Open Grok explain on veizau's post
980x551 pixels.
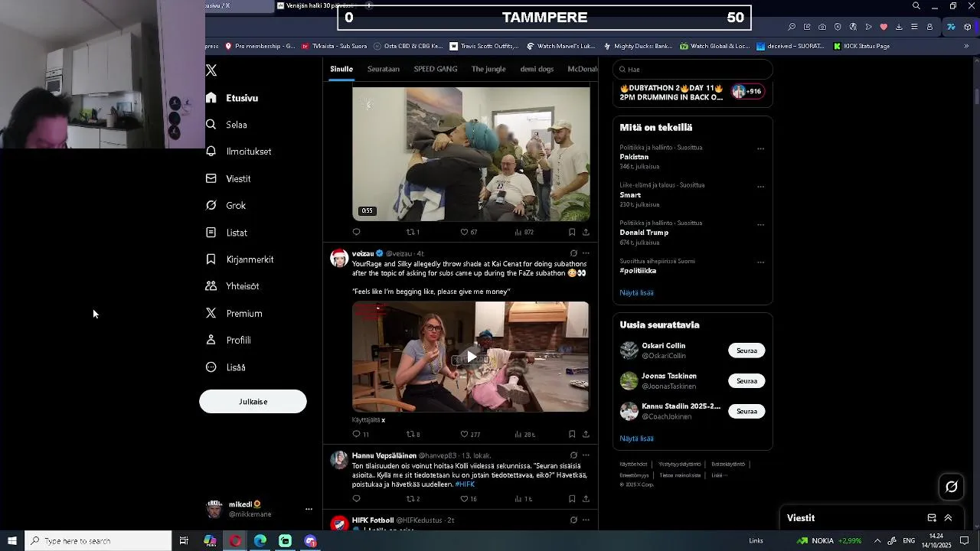click(573, 253)
